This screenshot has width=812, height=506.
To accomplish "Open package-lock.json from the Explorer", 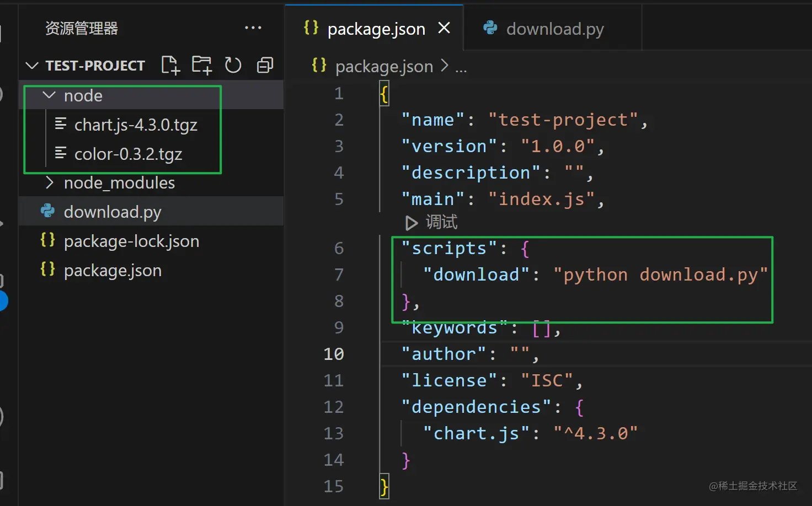I will pos(132,241).
